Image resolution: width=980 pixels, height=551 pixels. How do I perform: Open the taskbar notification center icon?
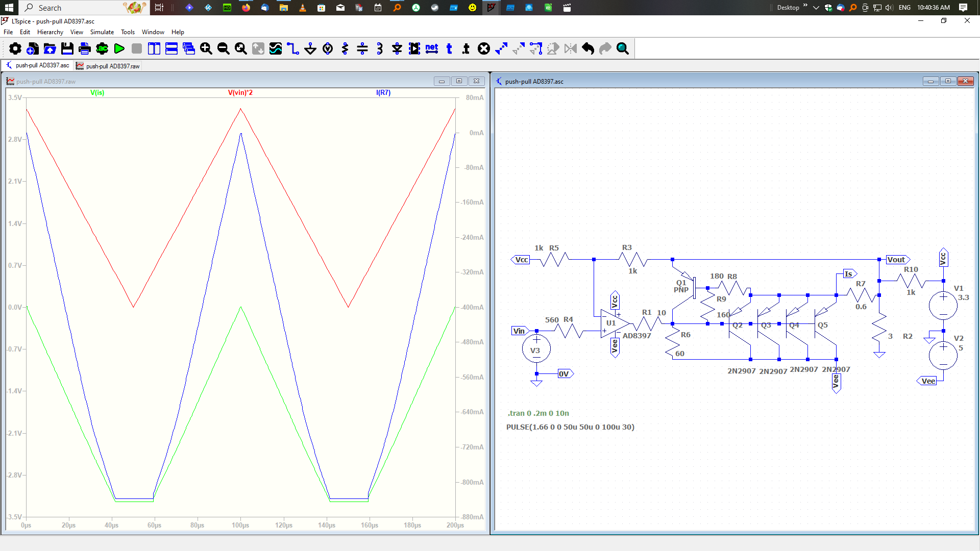[963, 8]
